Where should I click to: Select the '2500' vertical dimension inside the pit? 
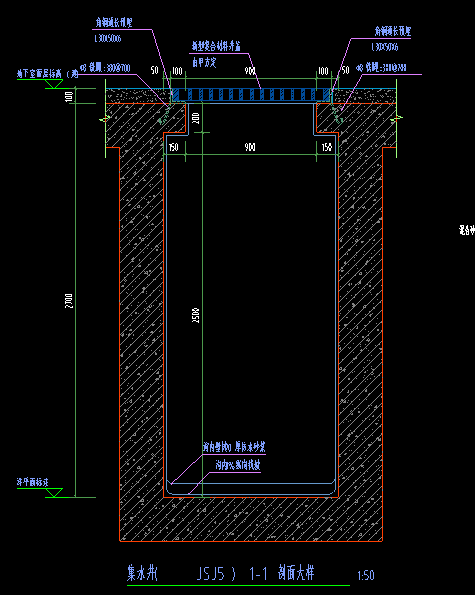pos(196,315)
